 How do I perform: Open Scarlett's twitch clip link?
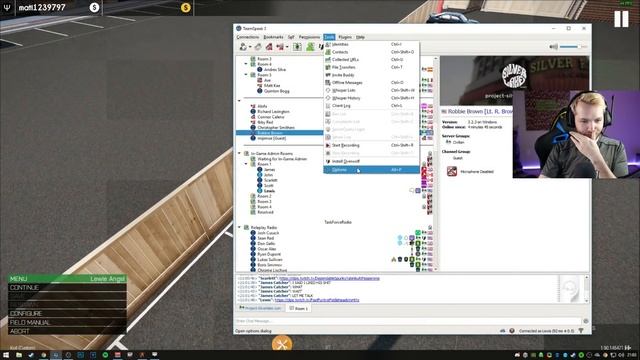point(329,278)
